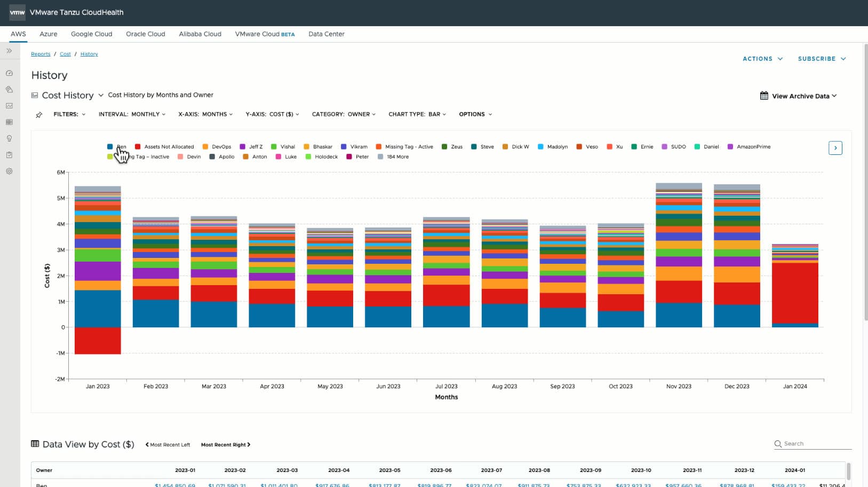Click the Peter magenta color swatch in the legend
868x487 pixels.
(x=349, y=157)
